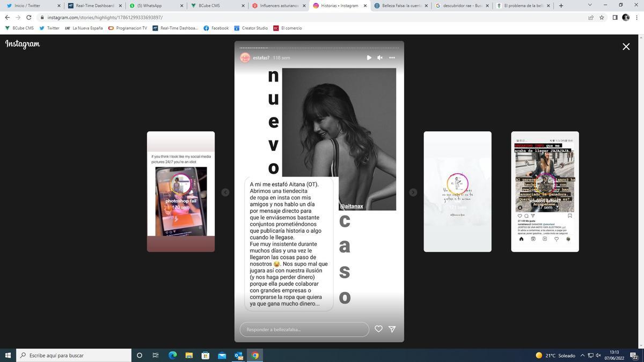Open the estafas? profile avatar
644x362 pixels.
(246, 57)
